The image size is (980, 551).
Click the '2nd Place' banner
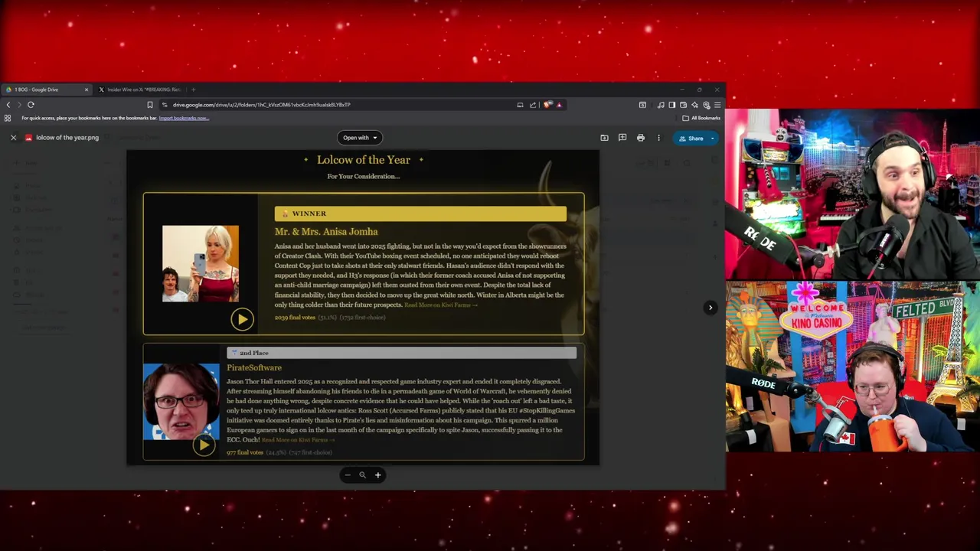pos(402,353)
